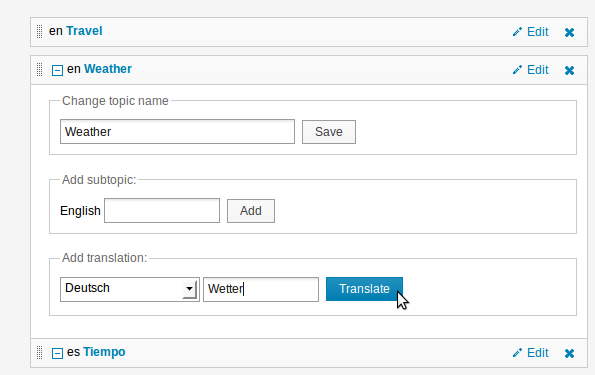Open the Tiempo topic link

click(104, 352)
